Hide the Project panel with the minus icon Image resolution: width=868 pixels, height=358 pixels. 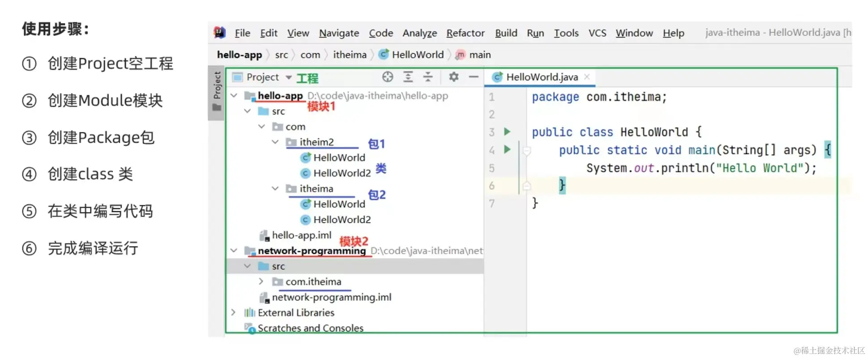(x=473, y=77)
